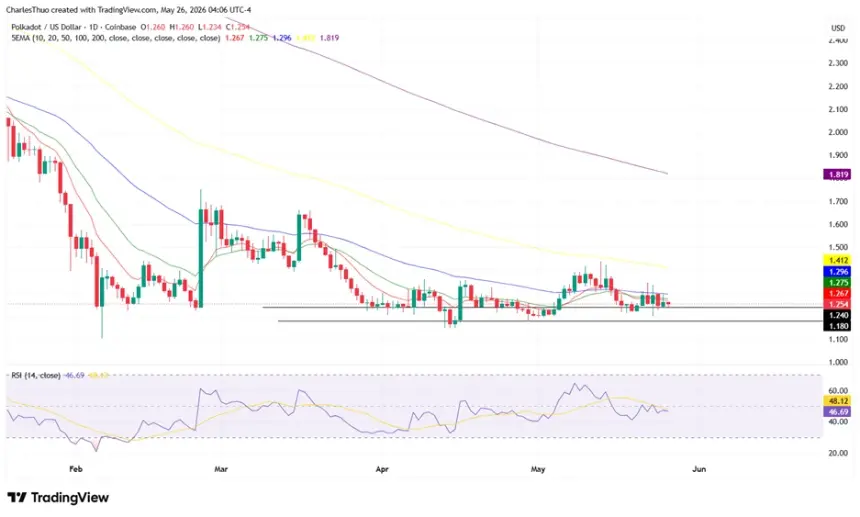Click the blue 1.296 price axis label
This screenshot has height=517, width=860.
tap(838, 272)
